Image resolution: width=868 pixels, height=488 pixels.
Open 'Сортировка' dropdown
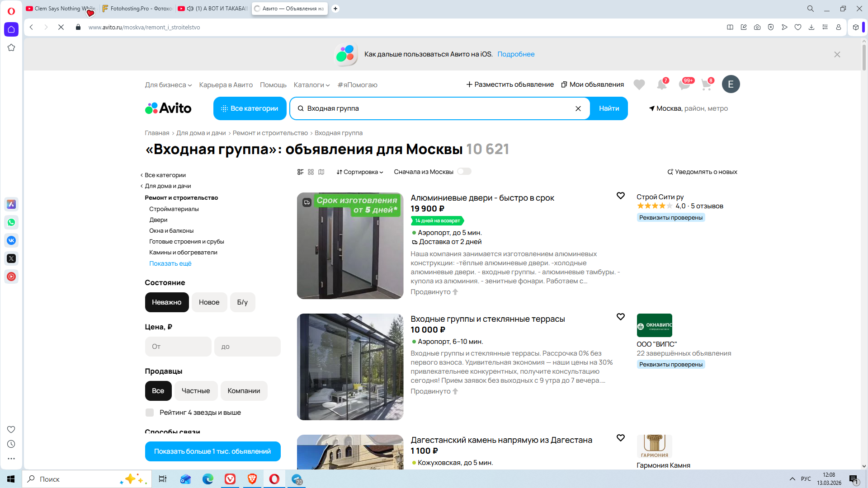[359, 172]
